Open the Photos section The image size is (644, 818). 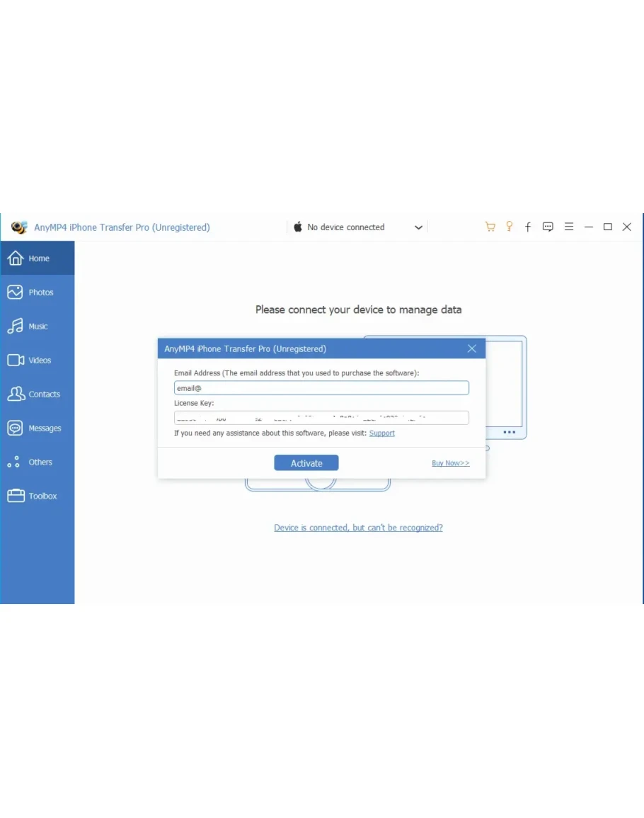38,292
